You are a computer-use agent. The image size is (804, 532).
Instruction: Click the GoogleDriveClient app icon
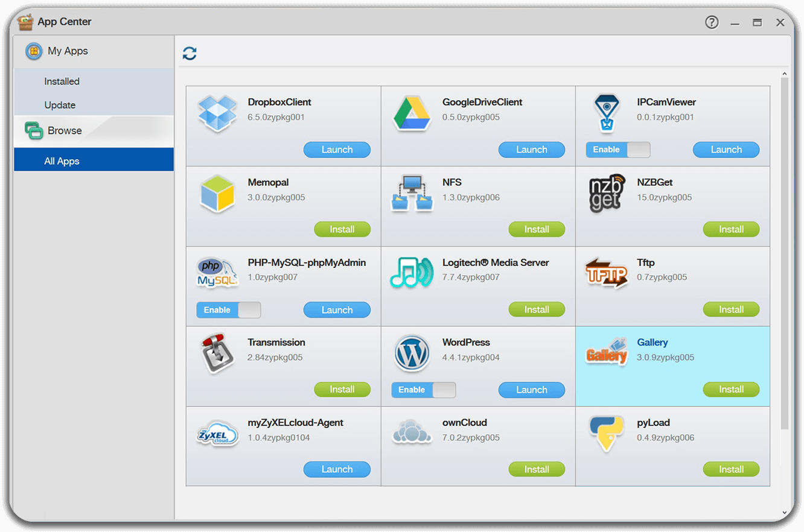click(412, 113)
